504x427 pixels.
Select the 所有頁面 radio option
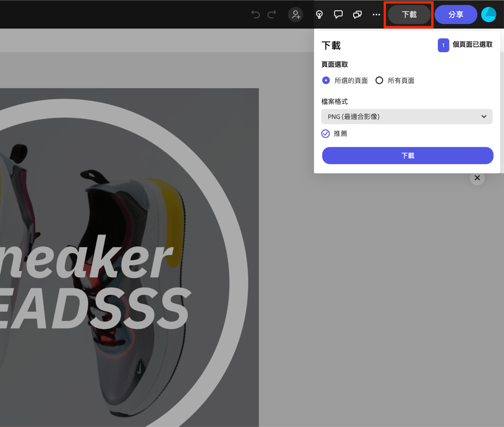tap(379, 80)
